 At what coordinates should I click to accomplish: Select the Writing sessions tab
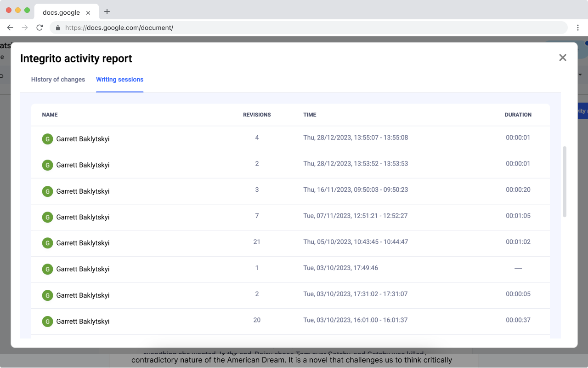[x=119, y=80]
